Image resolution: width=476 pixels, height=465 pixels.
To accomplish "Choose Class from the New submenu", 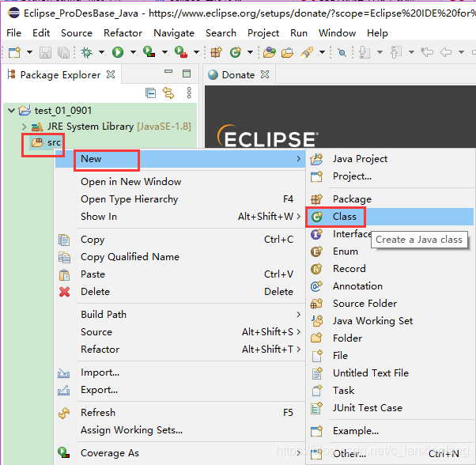I will tap(391, 217).
